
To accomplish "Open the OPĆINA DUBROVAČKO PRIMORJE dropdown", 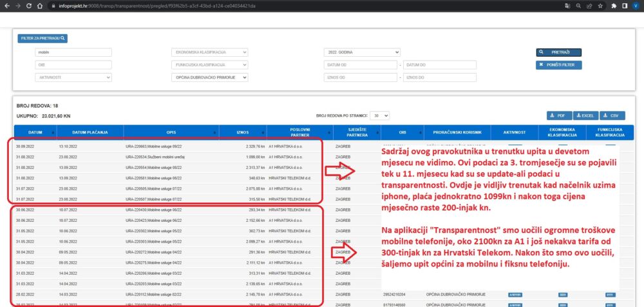I will [209, 77].
